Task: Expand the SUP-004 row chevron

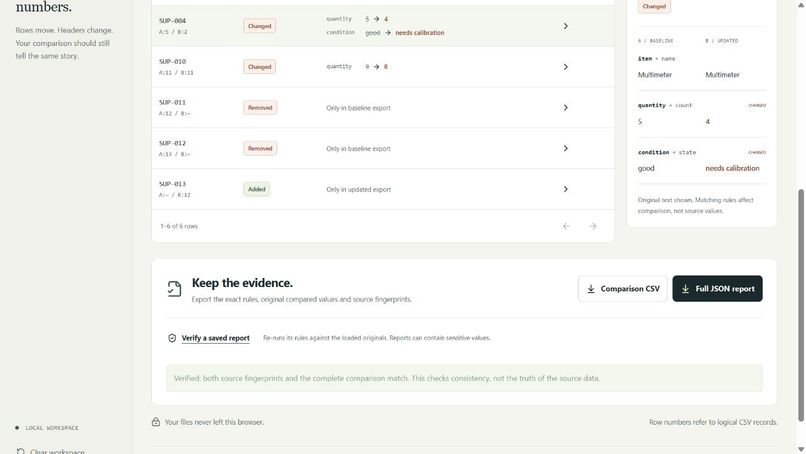Action: click(565, 26)
